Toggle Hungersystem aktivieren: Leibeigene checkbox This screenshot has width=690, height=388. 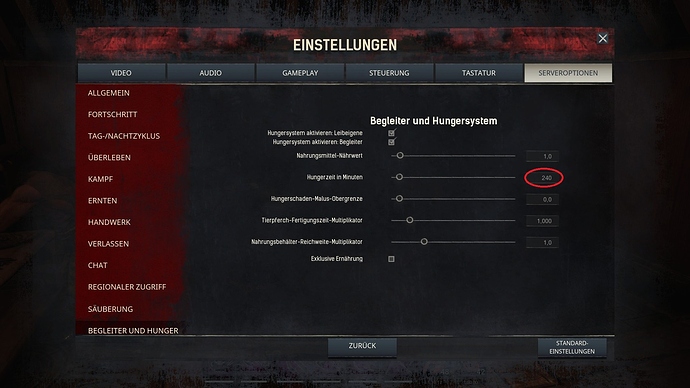pyautogui.click(x=391, y=133)
